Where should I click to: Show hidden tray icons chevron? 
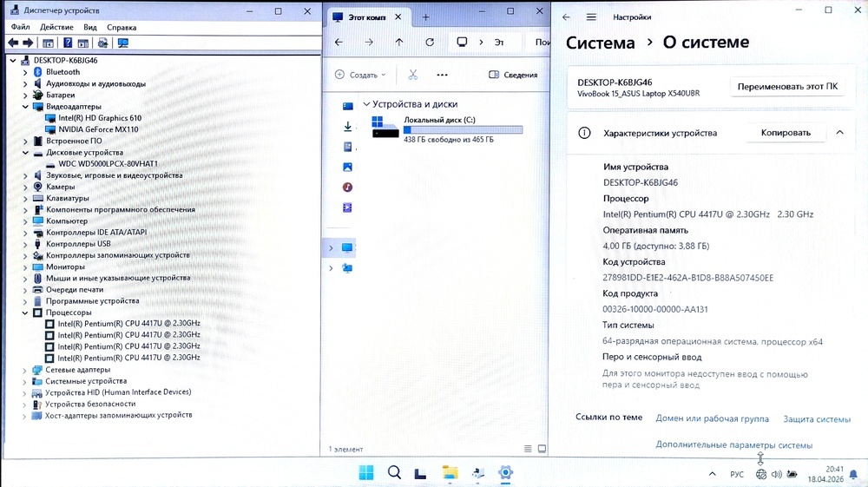point(713,474)
